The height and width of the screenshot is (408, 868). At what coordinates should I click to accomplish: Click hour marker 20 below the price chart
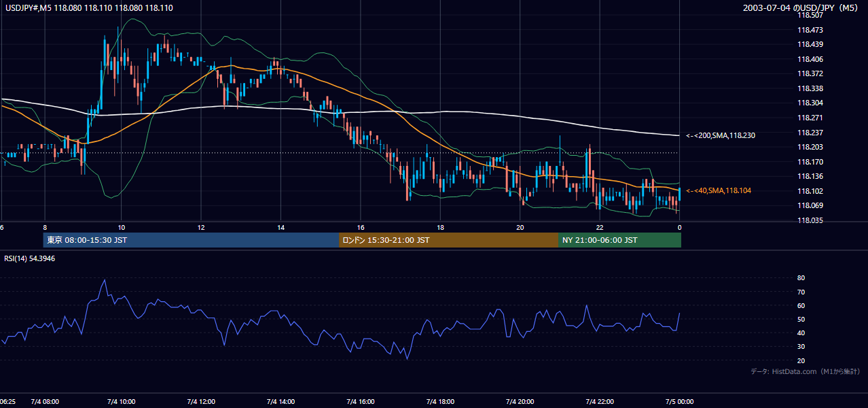tap(520, 227)
